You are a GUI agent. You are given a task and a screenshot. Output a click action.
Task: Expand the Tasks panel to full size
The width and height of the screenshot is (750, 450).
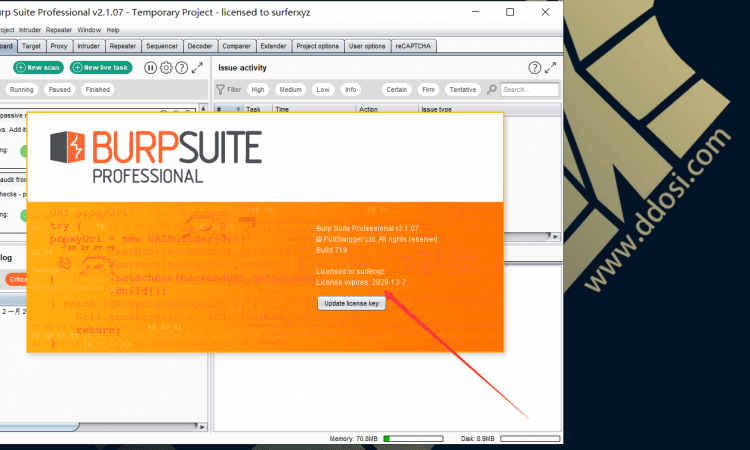coord(197,68)
